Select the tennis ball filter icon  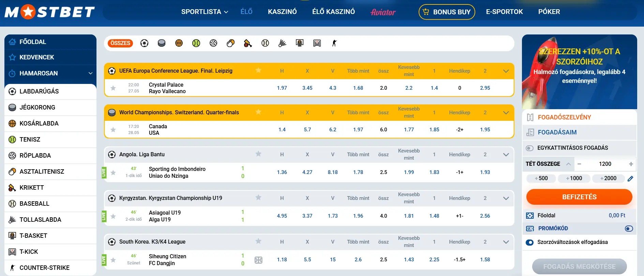point(196,43)
